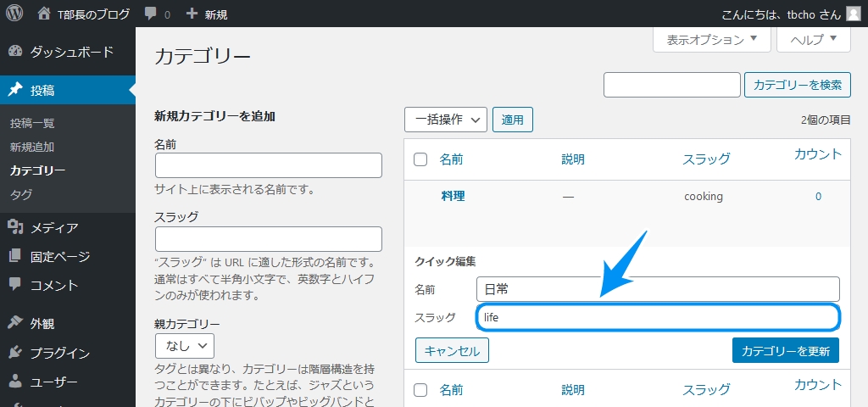
Task: Open the comments bubble icon in admin bar
Action: pos(150,14)
